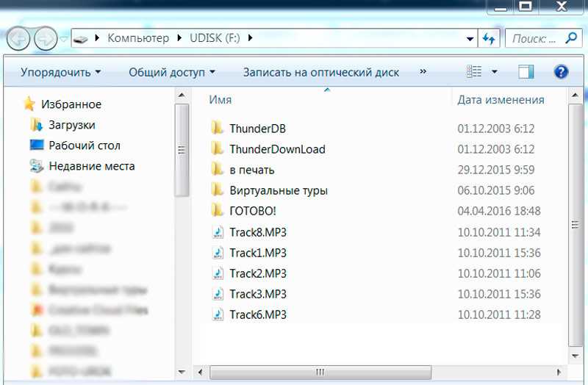Click the ГОТОВО! folder icon
Image resolution: width=588 pixels, height=385 pixels.
(217, 210)
